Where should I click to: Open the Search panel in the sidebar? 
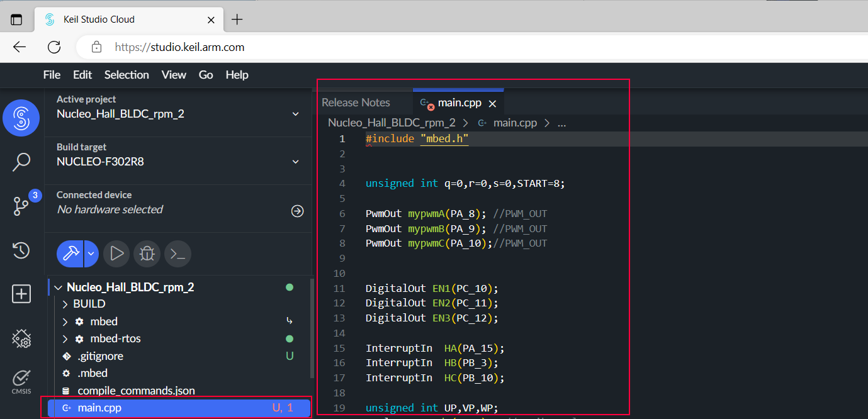pos(21,162)
